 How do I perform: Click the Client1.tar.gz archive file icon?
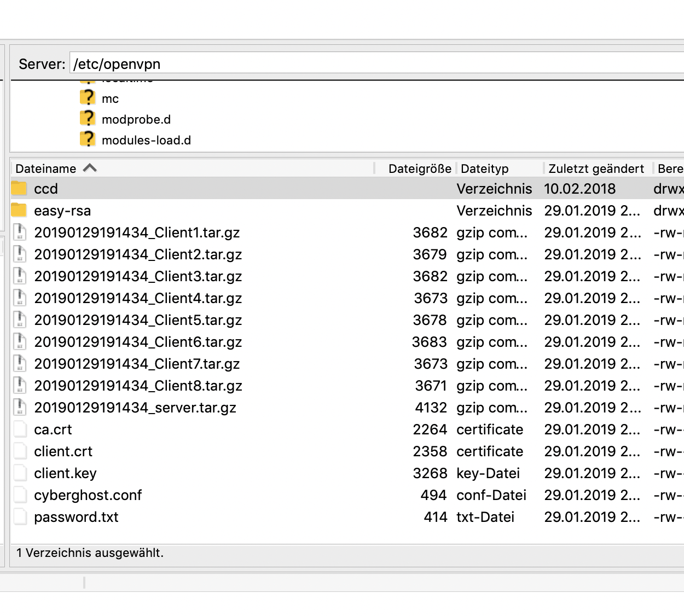20,233
